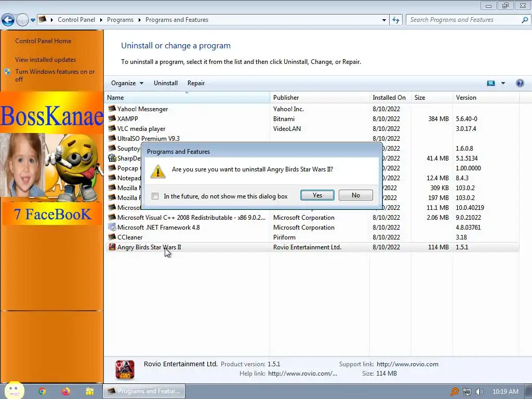Click the 384 MB size cell
This screenshot has height=399, width=532.
(438, 119)
